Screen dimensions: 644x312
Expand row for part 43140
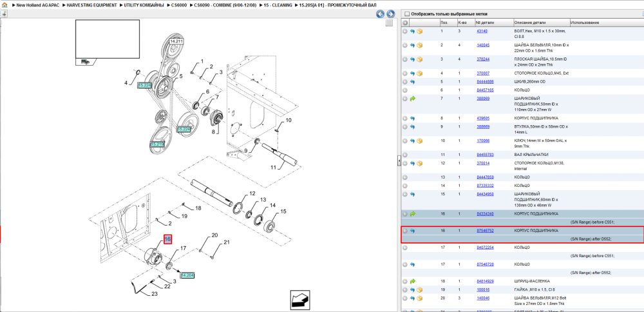point(405,31)
